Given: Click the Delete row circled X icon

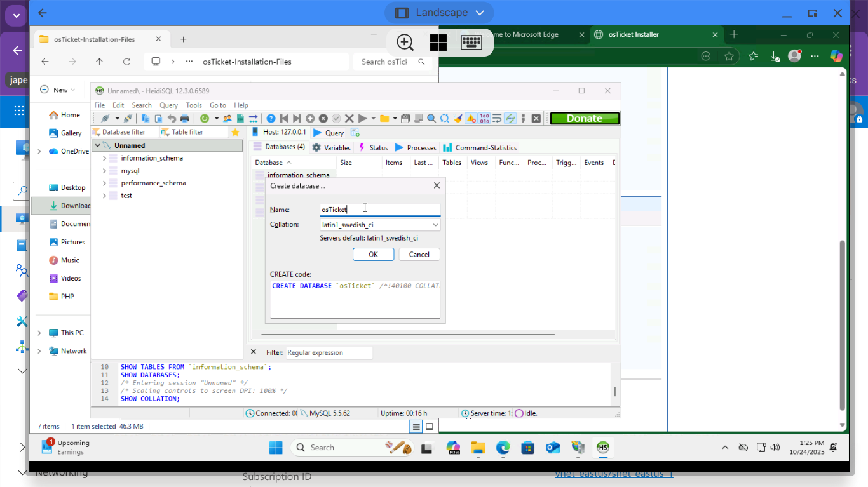Looking at the screenshot, I should (x=323, y=118).
